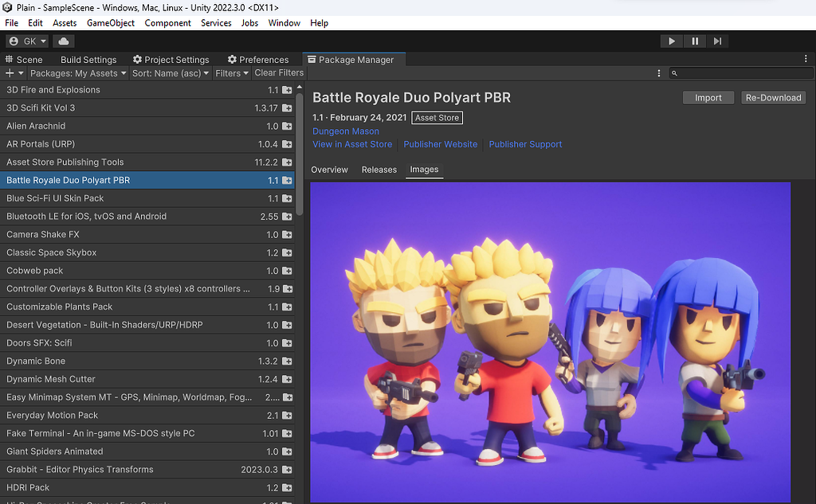Click the import icon for Alien Arachnid
Viewport: 816px width, 504px height.
[x=287, y=127]
